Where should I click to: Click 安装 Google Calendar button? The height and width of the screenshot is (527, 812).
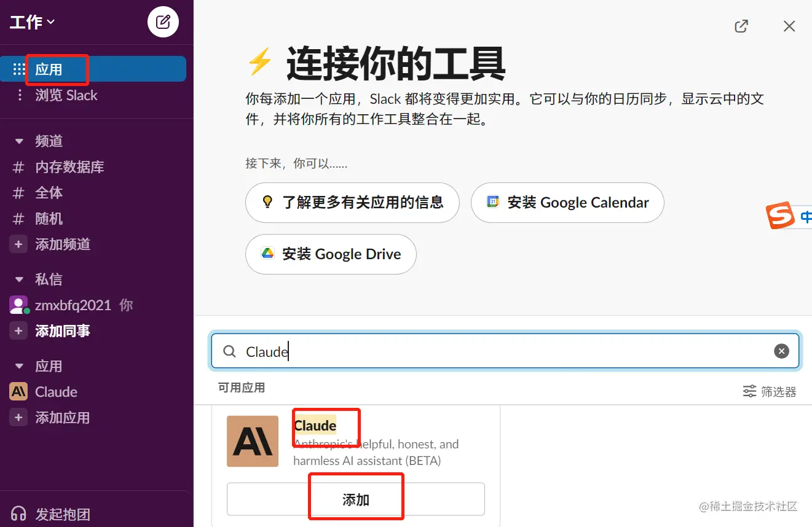(x=567, y=203)
